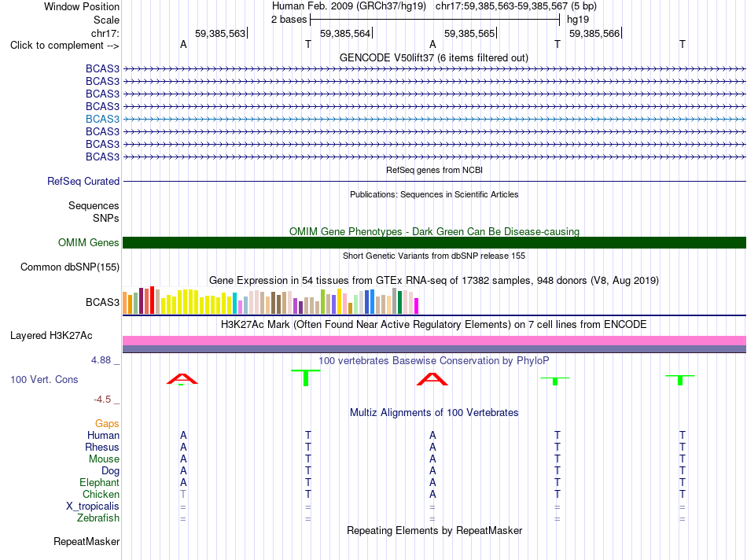Select the Mouse species row label
The width and height of the screenshot is (747, 560).
tap(104, 459)
